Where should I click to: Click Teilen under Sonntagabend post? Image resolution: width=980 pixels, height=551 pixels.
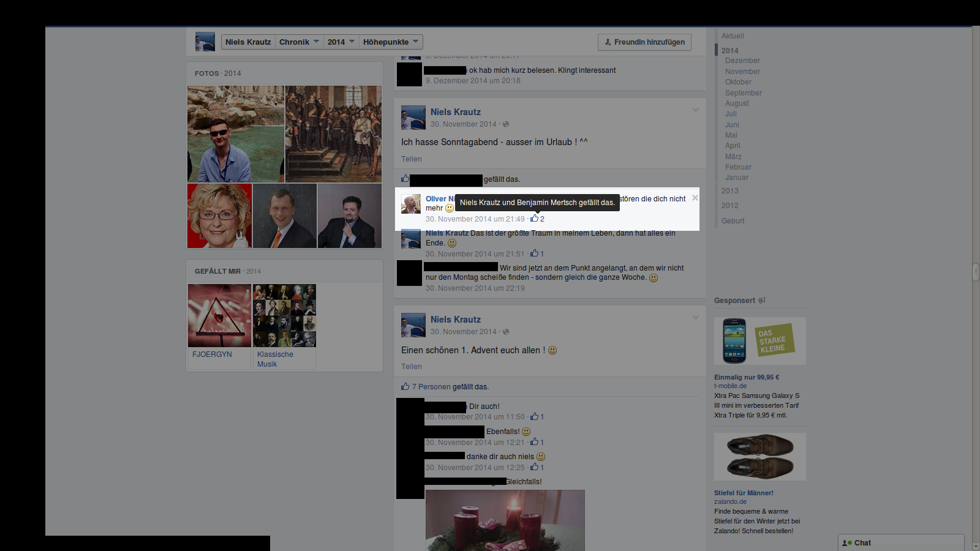click(x=412, y=159)
